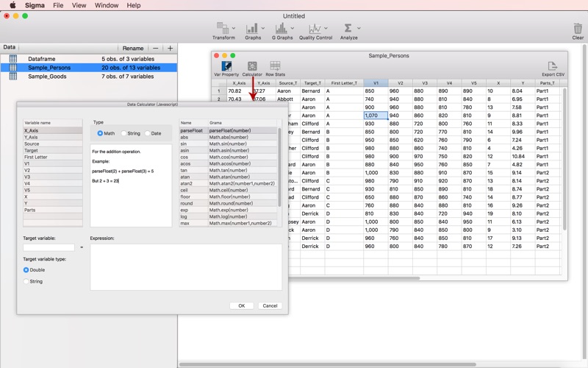Screen dimensions: 588x368
Task: Open the G Graphs toolbar icon
Action: click(282, 28)
